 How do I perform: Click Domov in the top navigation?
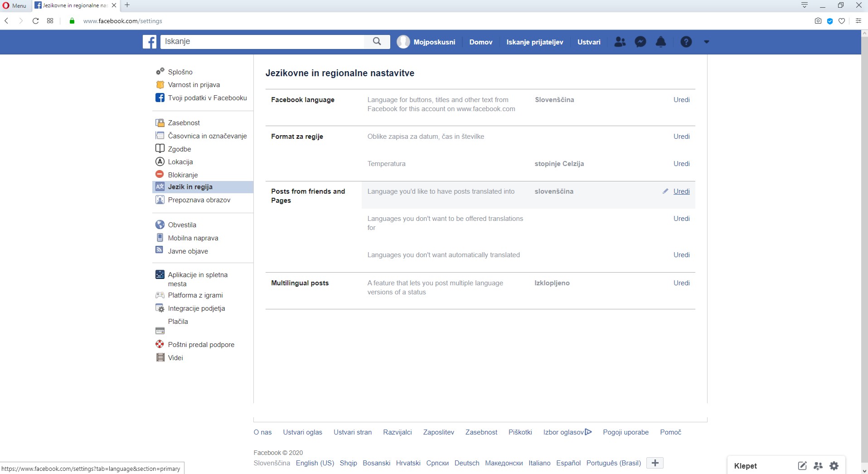pos(480,42)
